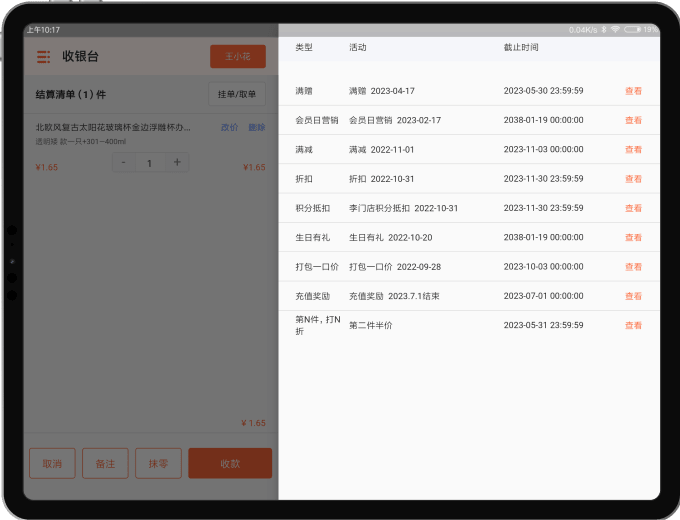Image resolution: width=680 pixels, height=520 pixels.
Task: Click 改价 to change item price
Action: point(229,128)
